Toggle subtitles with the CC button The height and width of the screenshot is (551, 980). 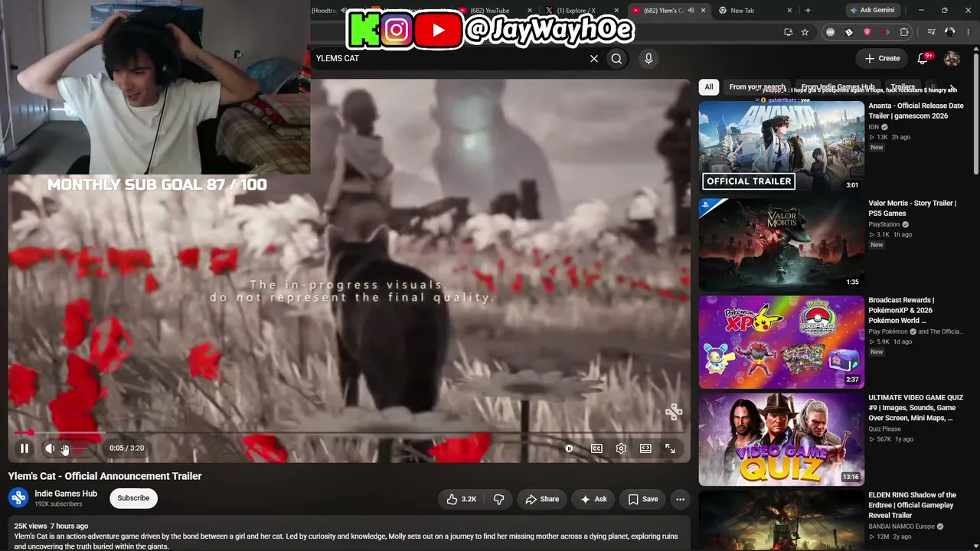pos(596,448)
